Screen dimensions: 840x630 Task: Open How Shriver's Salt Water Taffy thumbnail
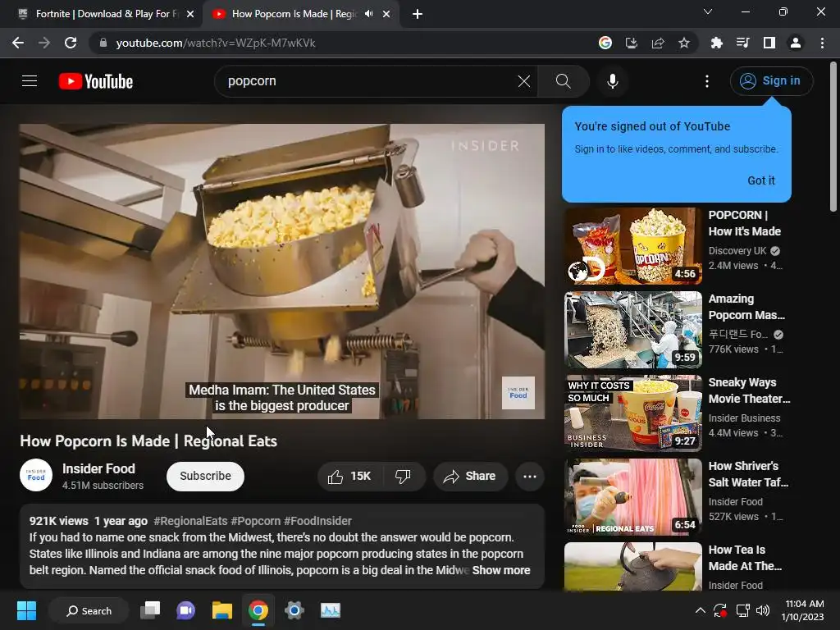[632, 496]
